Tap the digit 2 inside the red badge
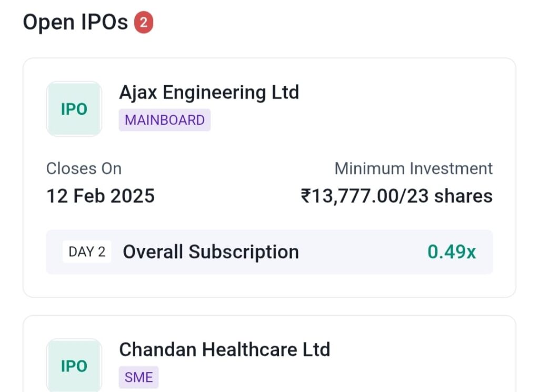539x392 pixels. 144,22
